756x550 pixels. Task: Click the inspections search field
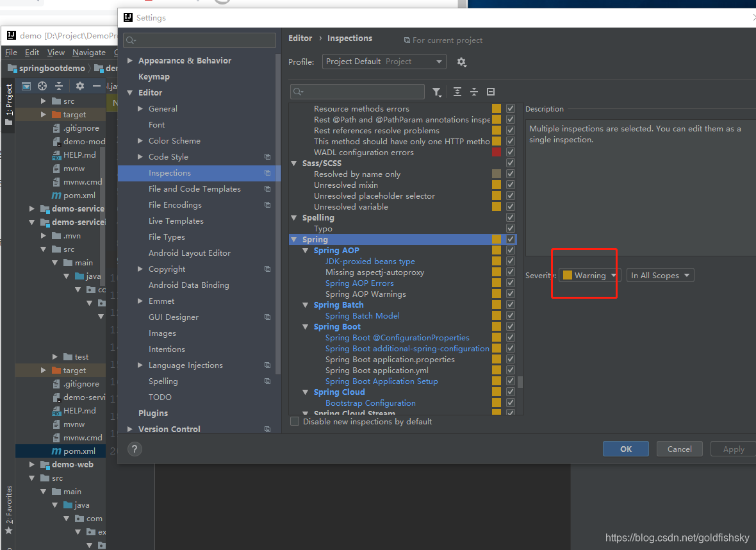point(357,92)
